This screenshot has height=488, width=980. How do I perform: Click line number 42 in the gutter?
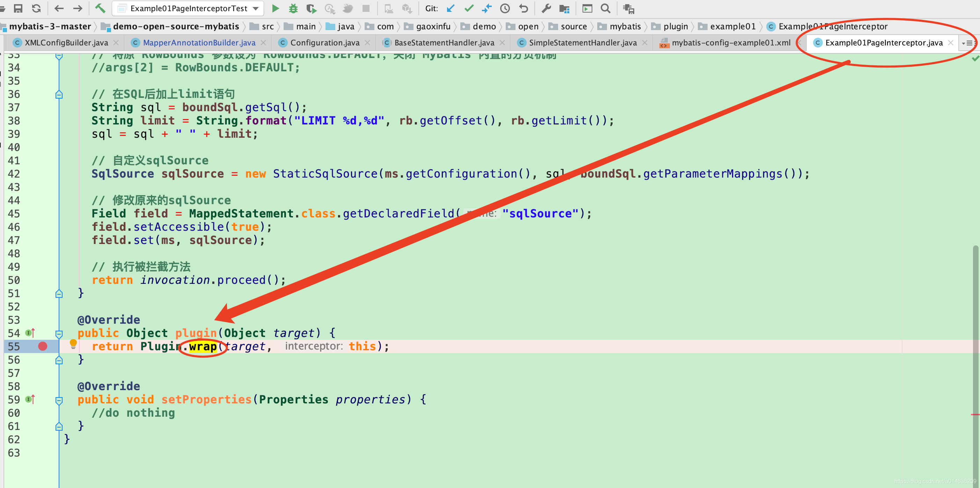click(14, 174)
